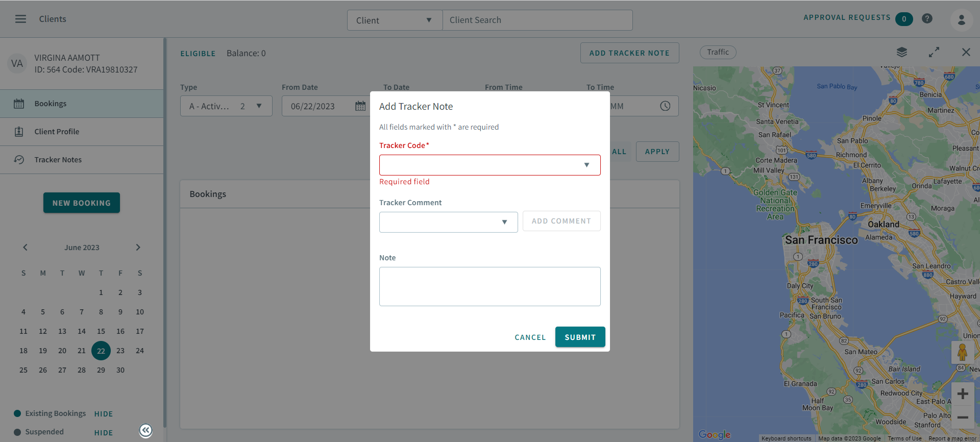Click the Apply filter button
Image resolution: width=980 pixels, height=442 pixels.
[657, 152]
